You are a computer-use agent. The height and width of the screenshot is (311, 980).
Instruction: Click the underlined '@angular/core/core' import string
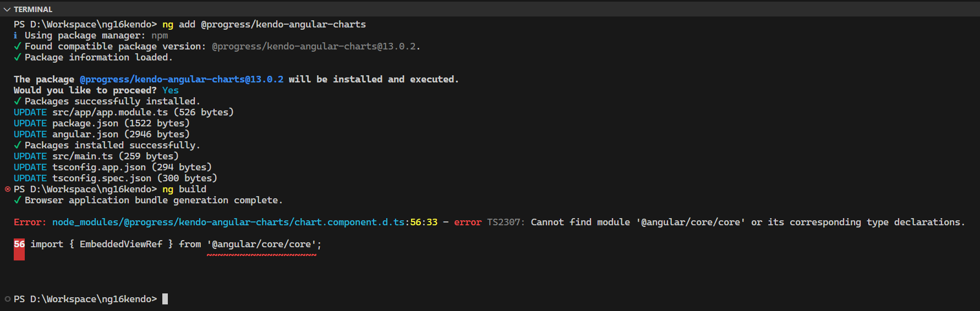[x=261, y=244]
